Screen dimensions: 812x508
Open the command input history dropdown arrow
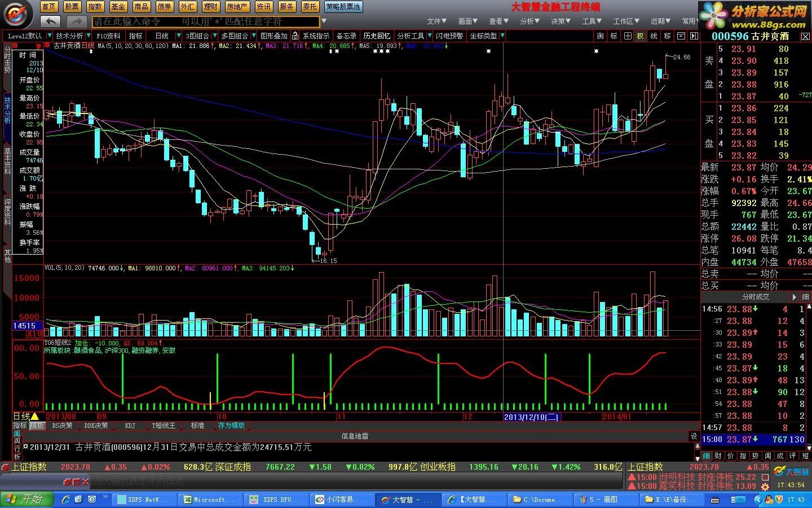click(x=324, y=21)
